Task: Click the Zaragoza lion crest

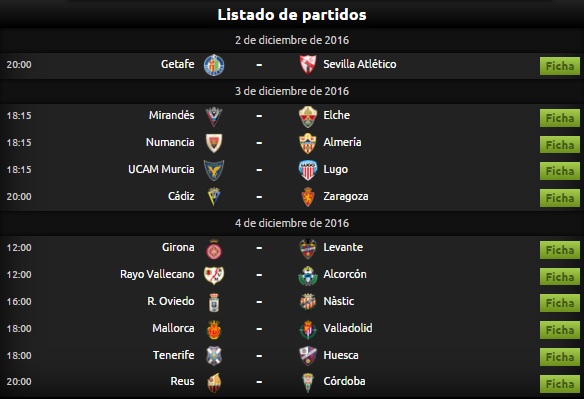Action: click(308, 197)
